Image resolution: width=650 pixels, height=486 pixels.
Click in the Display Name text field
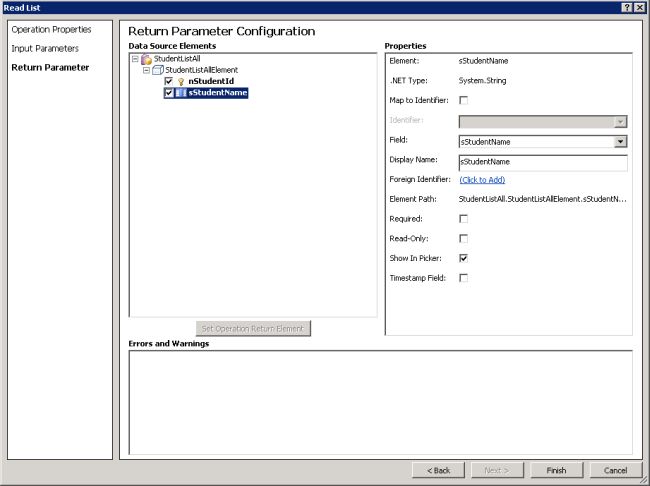(x=542, y=161)
